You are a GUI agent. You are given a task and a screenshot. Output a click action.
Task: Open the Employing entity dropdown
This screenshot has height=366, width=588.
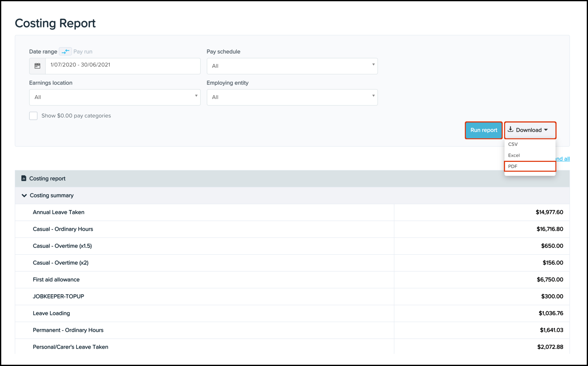292,97
